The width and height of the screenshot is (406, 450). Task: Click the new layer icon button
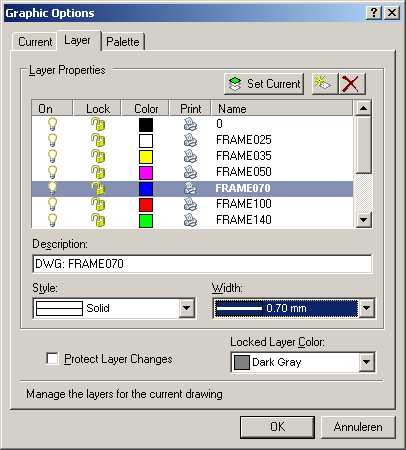click(324, 84)
